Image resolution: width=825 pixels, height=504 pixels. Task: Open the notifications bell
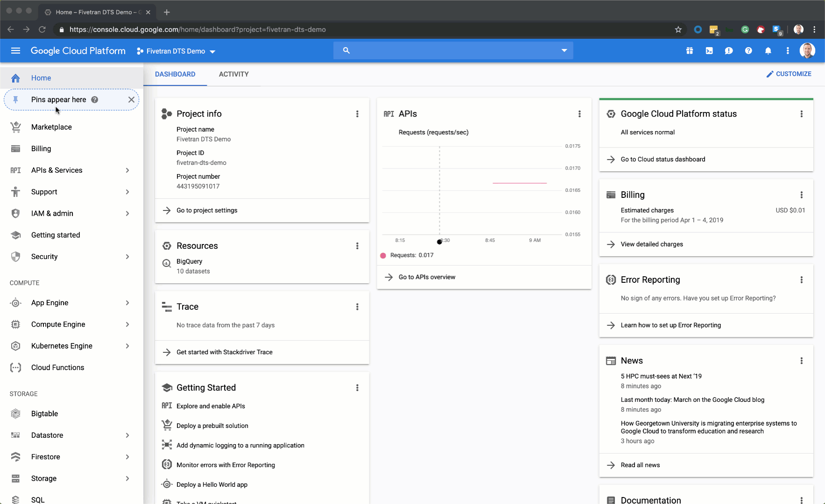point(768,51)
